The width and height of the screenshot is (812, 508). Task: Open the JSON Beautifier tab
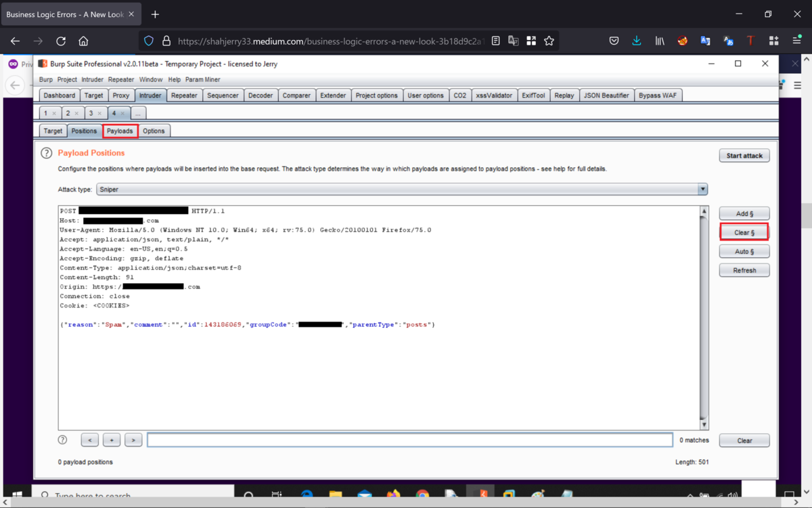tap(606, 96)
